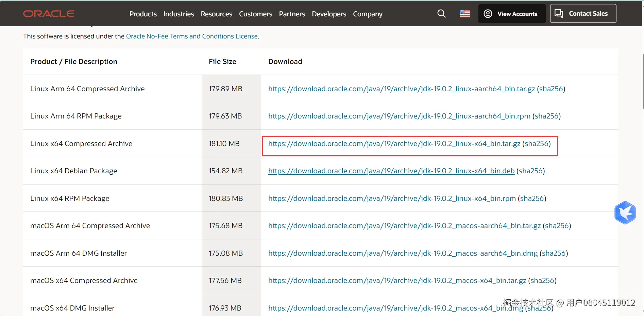The image size is (644, 316).
Task: Open the Industries menu
Action: 179,14
